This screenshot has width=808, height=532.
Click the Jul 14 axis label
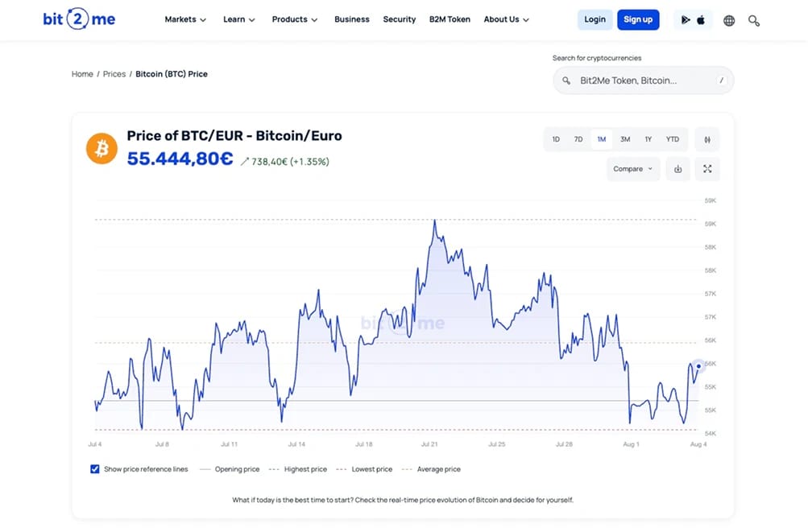tap(296, 444)
